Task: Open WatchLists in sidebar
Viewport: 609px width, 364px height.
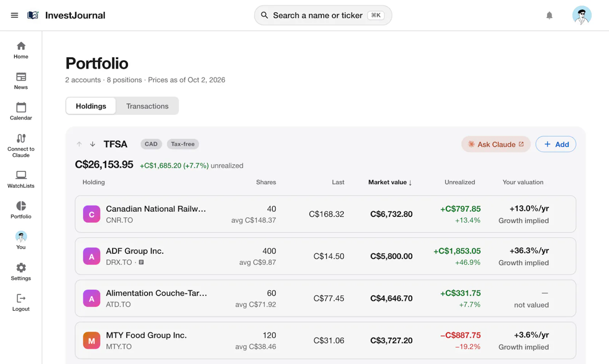Action: pyautogui.click(x=21, y=180)
